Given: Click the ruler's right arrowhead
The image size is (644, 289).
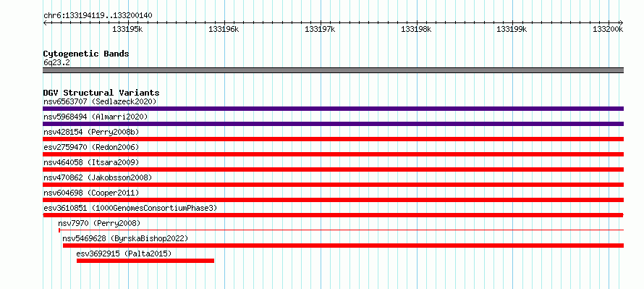Looking at the screenshot, I should click(622, 22).
